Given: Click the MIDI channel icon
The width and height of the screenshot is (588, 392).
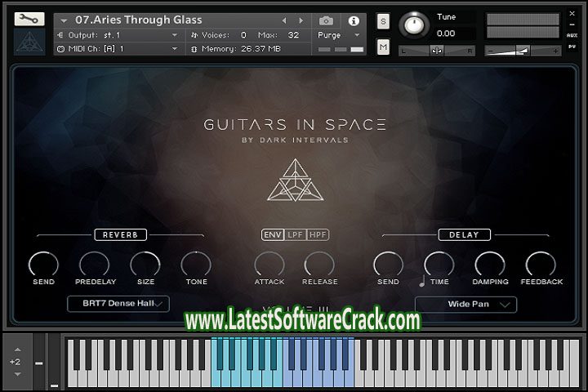Looking at the screenshot, I should click(60, 49).
